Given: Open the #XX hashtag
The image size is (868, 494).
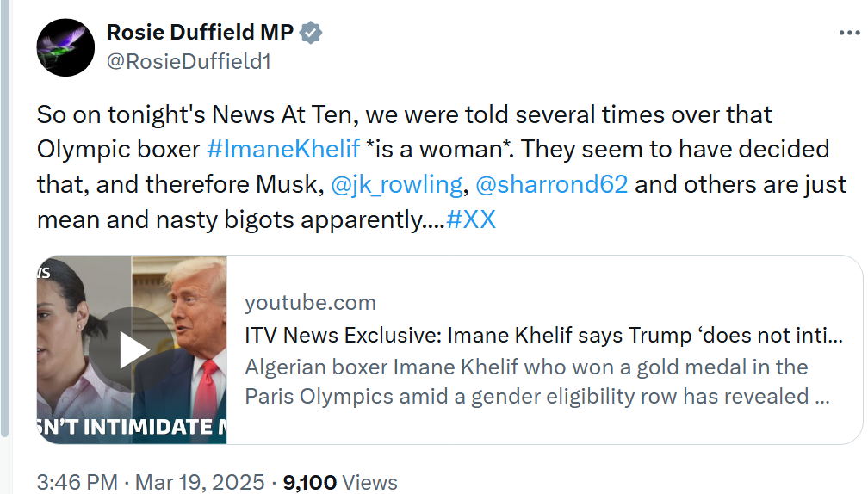Looking at the screenshot, I should (x=471, y=219).
